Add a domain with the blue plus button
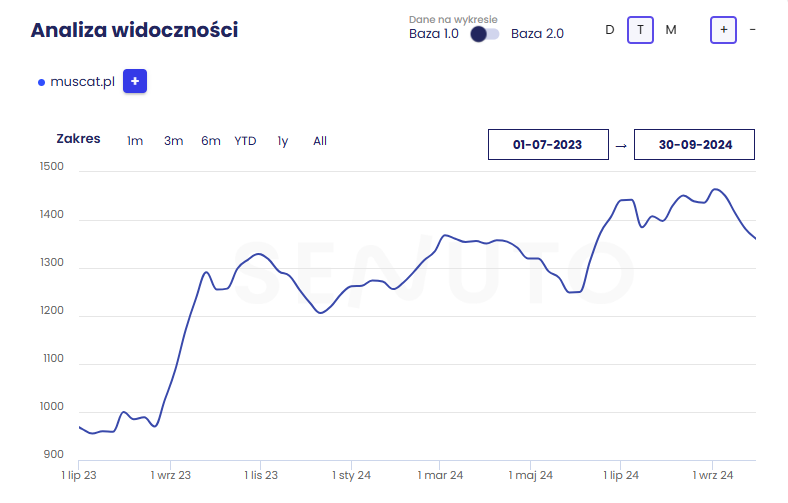 point(135,81)
